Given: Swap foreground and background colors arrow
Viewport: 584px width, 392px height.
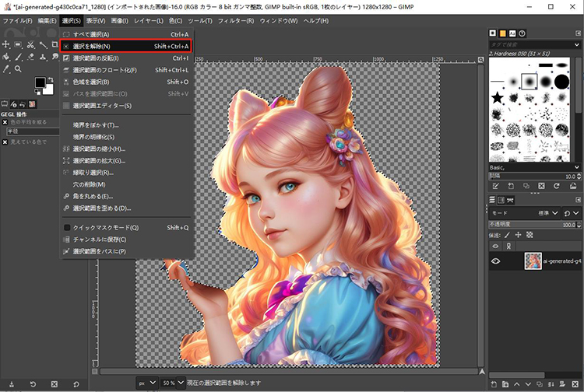Looking at the screenshot, I should coord(51,79).
